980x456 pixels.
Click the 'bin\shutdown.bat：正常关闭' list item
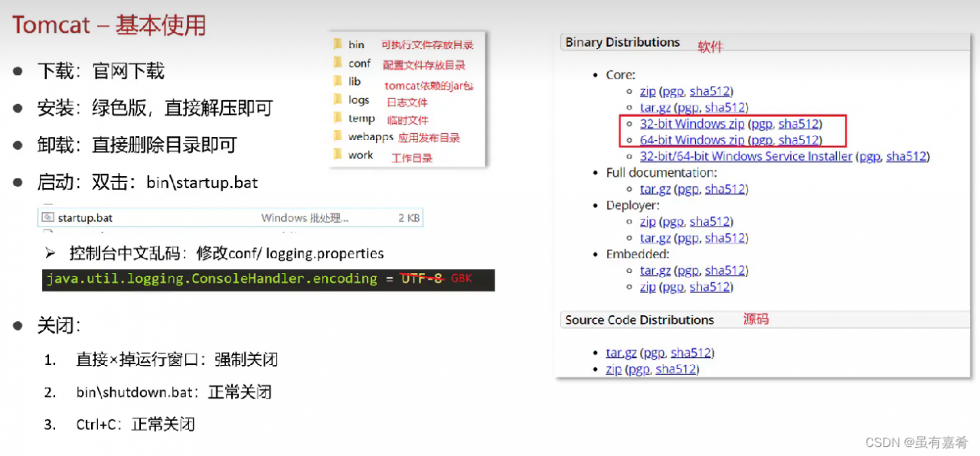click(x=174, y=392)
